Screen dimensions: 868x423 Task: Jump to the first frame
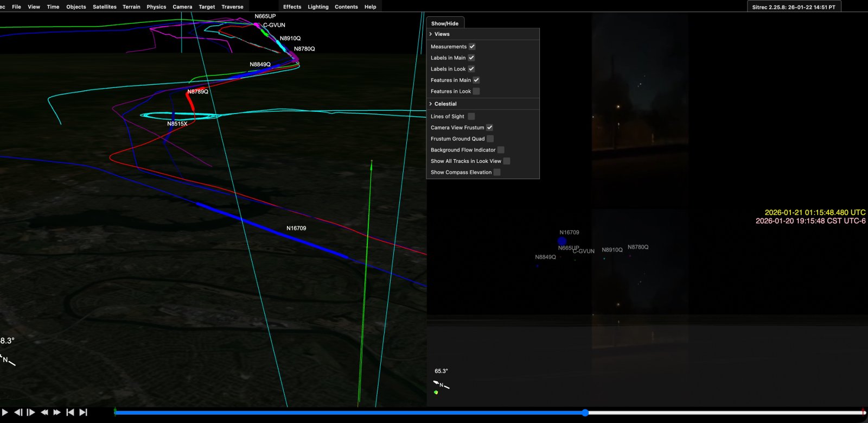coord(70,413)
